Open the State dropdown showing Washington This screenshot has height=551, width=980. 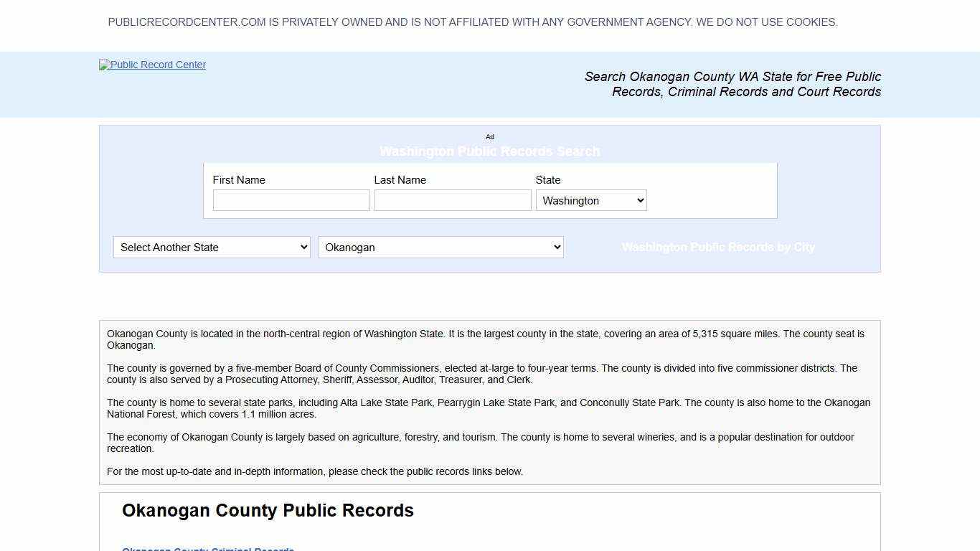590,200
